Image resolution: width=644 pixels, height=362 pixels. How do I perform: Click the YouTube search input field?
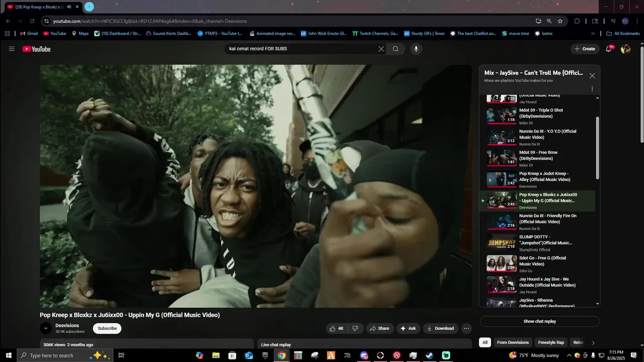pos(302,49)
